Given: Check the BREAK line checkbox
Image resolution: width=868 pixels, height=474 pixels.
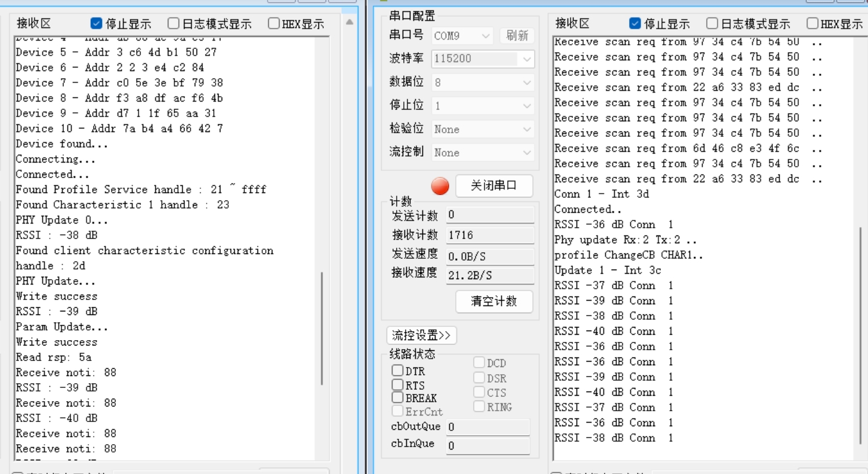Looking at the screenshot, I should pos(397,397).
